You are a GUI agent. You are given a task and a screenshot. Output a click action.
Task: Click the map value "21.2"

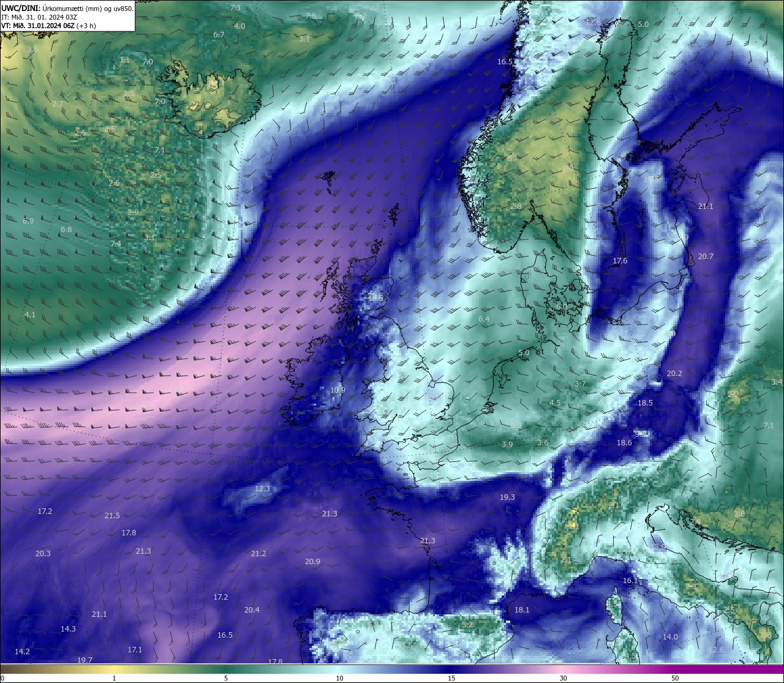(x=258, y=553)
